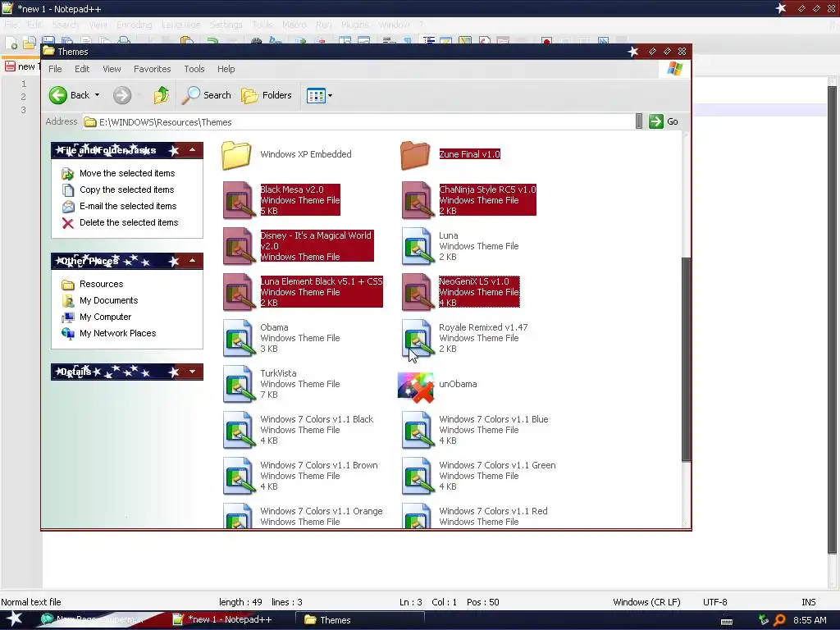Open the Tools menu in Themes window
840x630 pixels.
(x=194, y=69)
